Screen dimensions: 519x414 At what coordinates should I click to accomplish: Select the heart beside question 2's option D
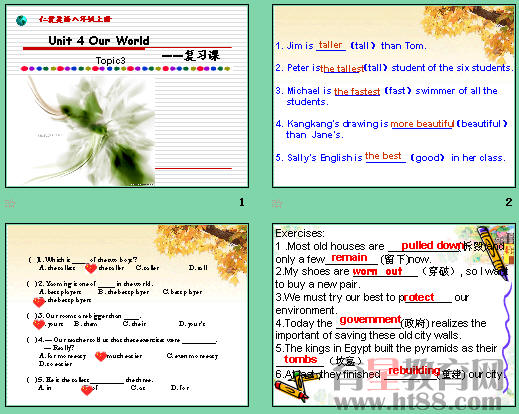[x=39, y=302]
